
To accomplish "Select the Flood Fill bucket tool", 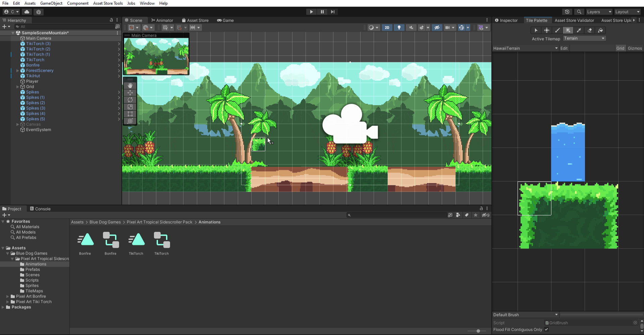I will point(600,30).
